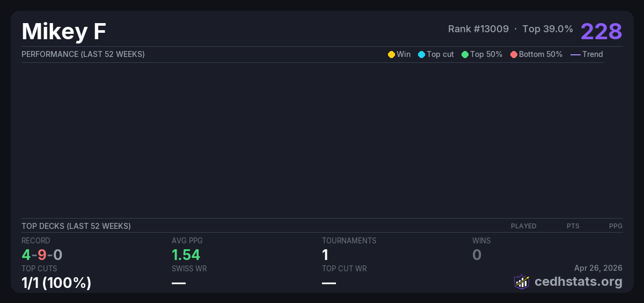
Task: Toggle the yellow Win legend dot
Action: [391, 54]
